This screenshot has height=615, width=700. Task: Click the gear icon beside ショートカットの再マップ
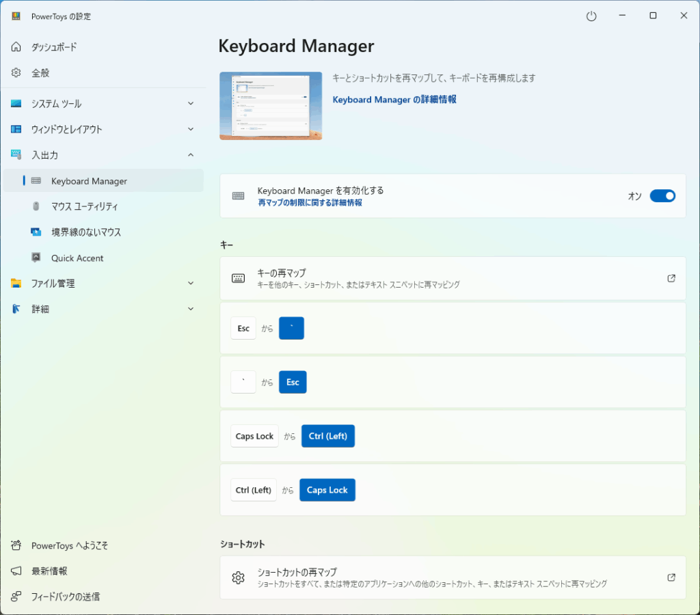(x=239, y=577)
